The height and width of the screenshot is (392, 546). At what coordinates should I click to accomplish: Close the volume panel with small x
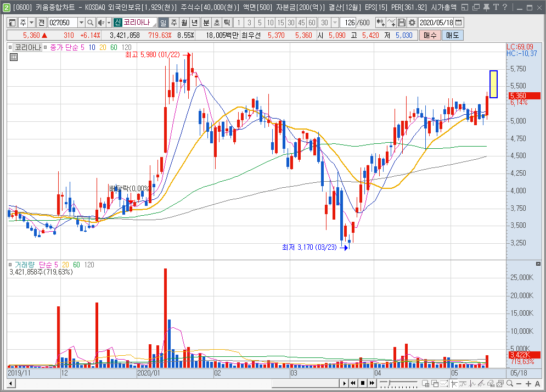tap(538, 264)
